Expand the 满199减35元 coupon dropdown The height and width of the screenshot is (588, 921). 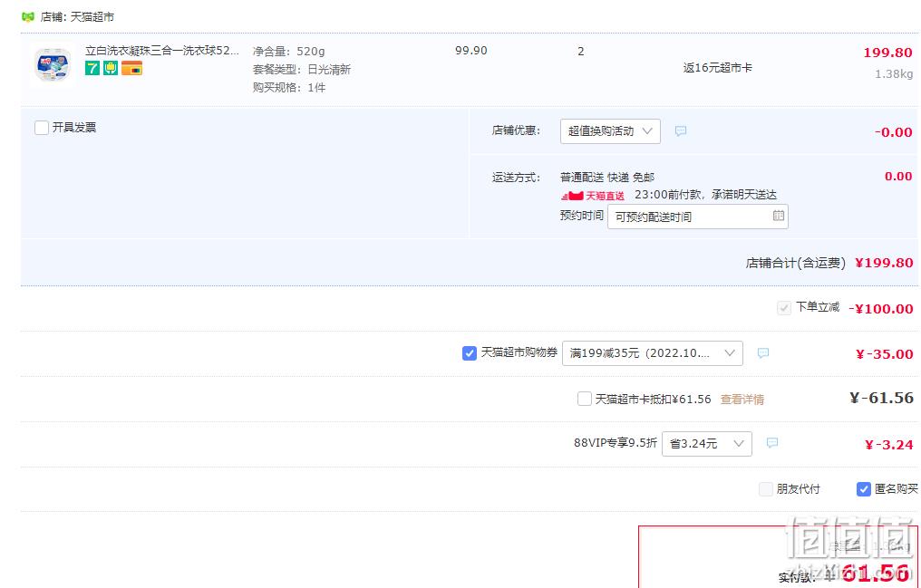pyautogui.click(x=652, y=353)
